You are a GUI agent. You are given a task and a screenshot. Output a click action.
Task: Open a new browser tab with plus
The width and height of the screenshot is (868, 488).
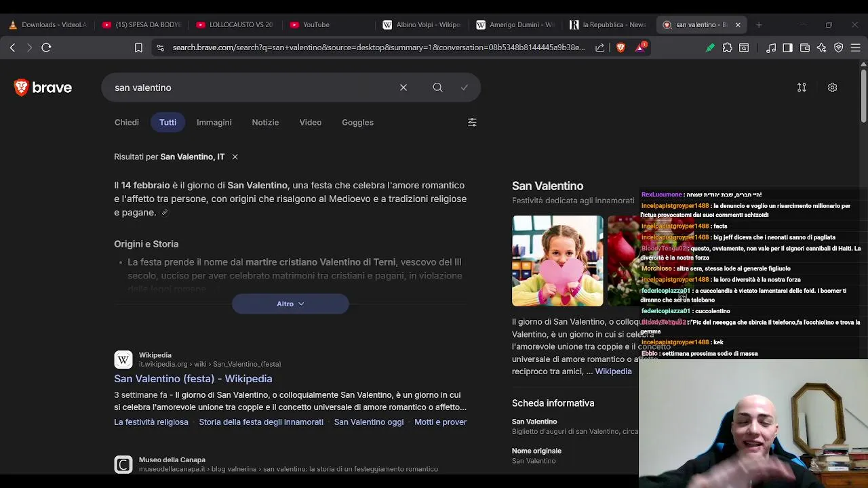pos(759,24)
